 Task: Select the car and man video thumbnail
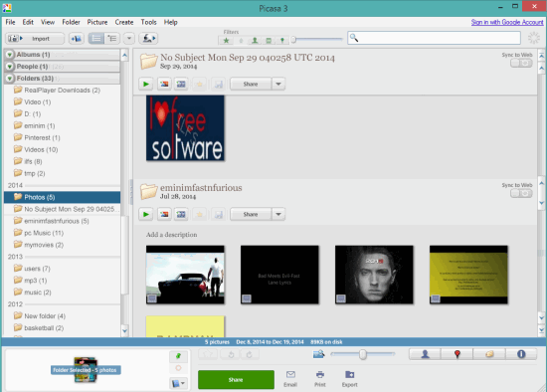[x=185, y=275]
